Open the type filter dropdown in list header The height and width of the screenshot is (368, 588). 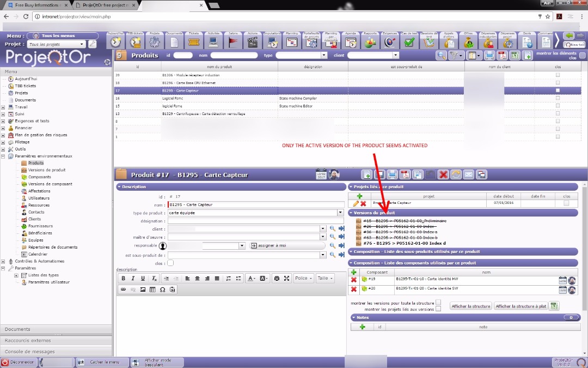[x=324, y=55]
